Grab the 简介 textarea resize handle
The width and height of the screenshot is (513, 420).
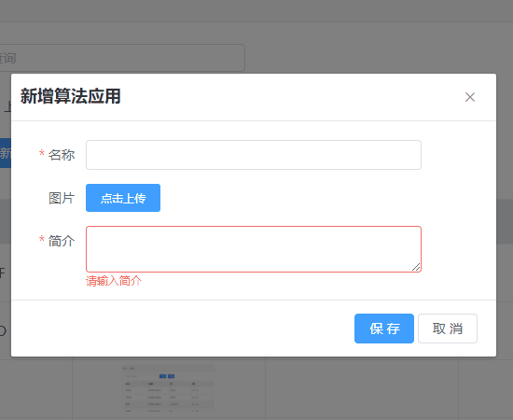(x=416, y=267)
